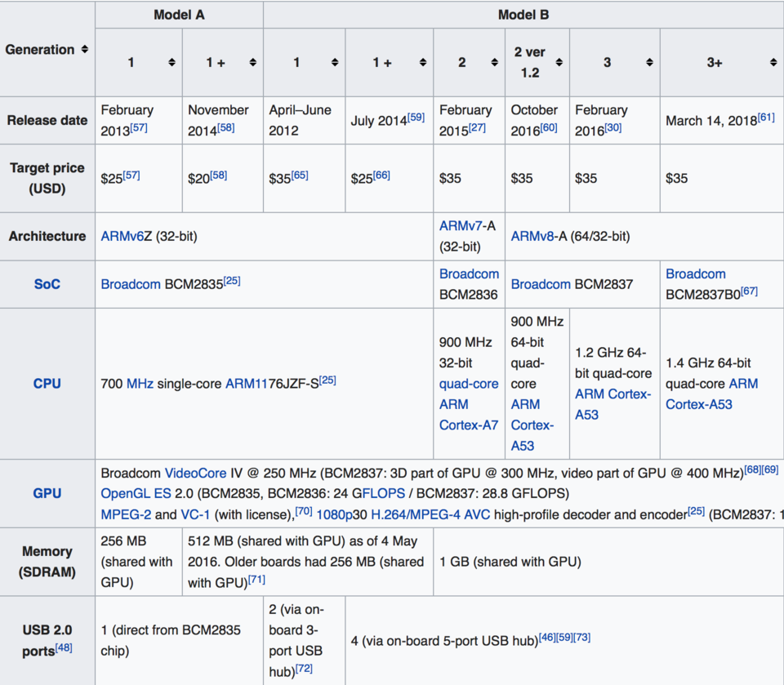The image size is (784, 685).
Task: Click sort arrows on generation 3 column
Action: click(x=649, y=62)
